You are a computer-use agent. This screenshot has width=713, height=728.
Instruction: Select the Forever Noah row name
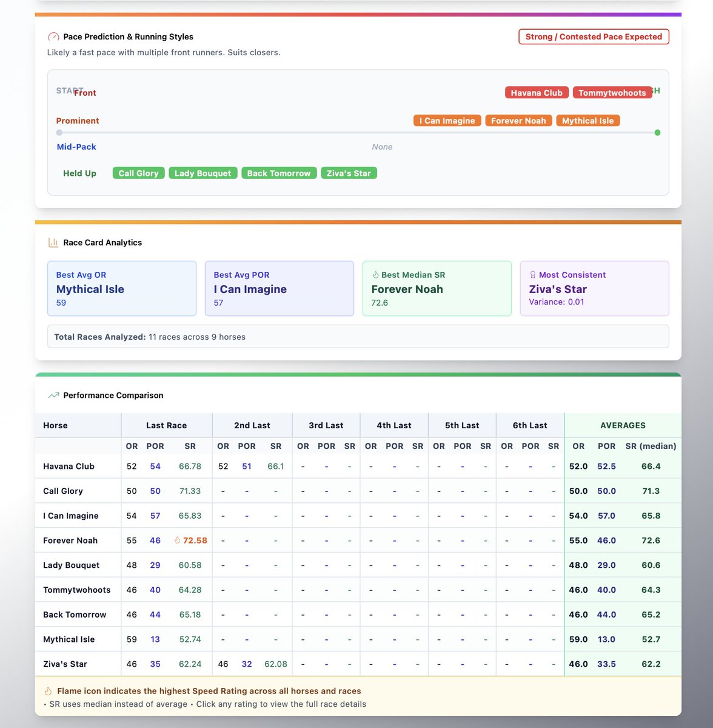pyautogui.click(x=70, y=541)
